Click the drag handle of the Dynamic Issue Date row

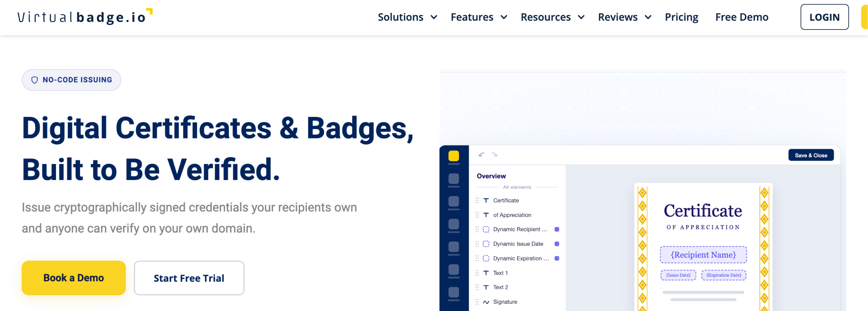point(477,244)
